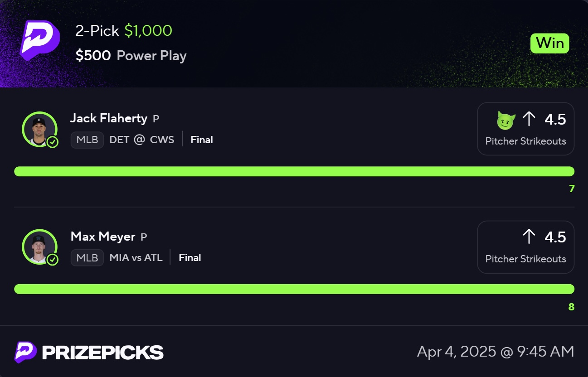588x377 pixels.
Task: Click Jack Flaherty's headshot thumbnail
Action: pos(39,129)
